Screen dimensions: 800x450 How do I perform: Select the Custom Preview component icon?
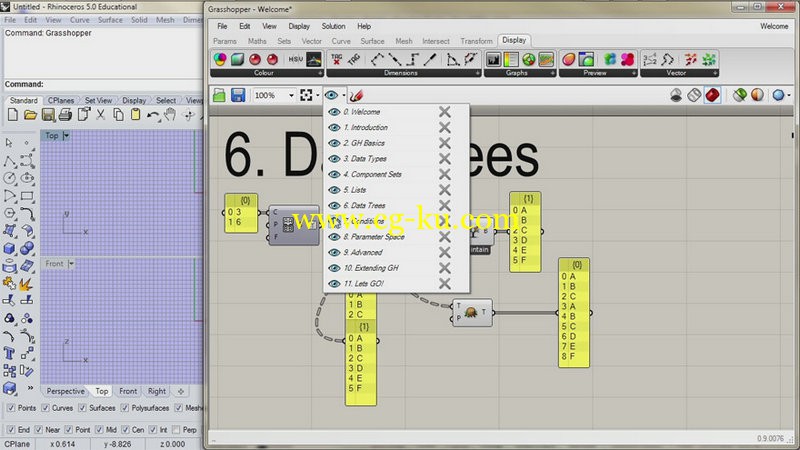pos(568,60)
